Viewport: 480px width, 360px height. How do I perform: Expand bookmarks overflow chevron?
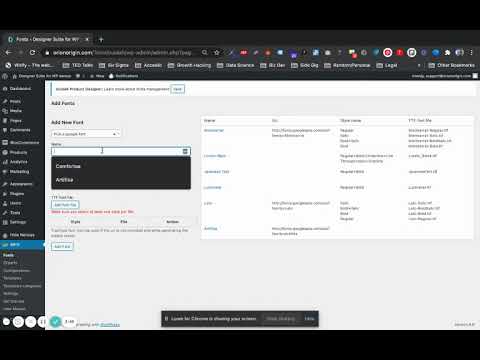(x=419, y=65)
